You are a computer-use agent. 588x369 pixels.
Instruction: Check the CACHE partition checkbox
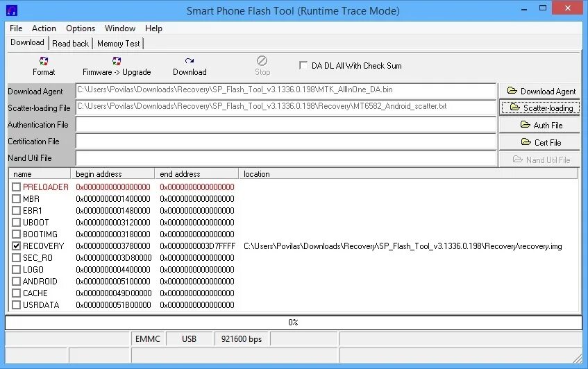click(16, 293)
